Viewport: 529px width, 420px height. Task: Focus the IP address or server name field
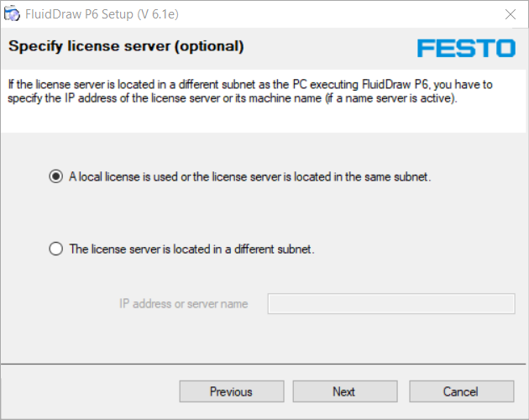click(391, 303)
